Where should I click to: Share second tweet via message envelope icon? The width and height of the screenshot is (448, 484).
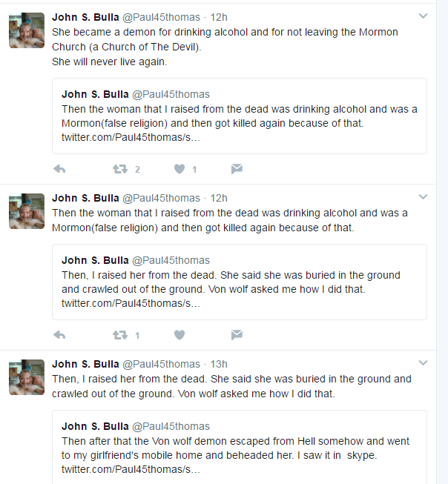coord(237,335)
